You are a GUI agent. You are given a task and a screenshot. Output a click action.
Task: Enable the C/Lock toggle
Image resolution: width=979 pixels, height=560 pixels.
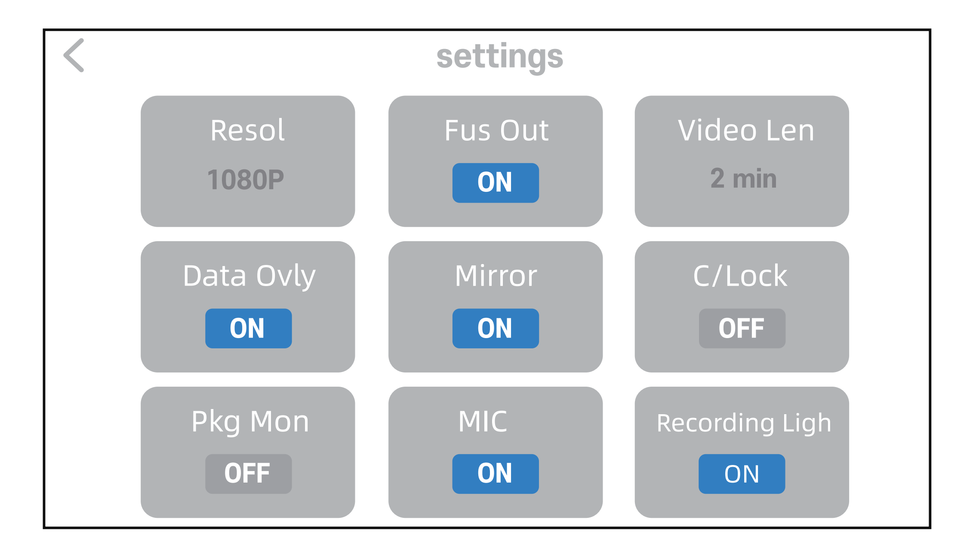[x=742, y=329]
